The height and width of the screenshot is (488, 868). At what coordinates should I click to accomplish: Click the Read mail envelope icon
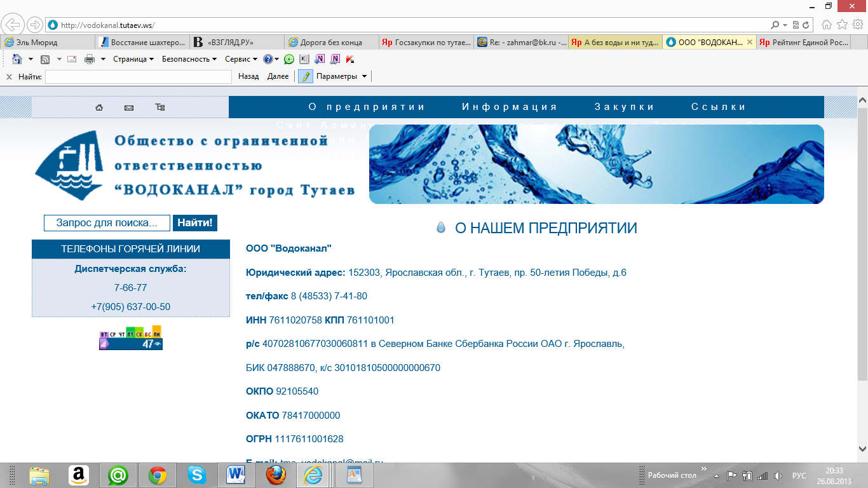click(x=72, y=59)
